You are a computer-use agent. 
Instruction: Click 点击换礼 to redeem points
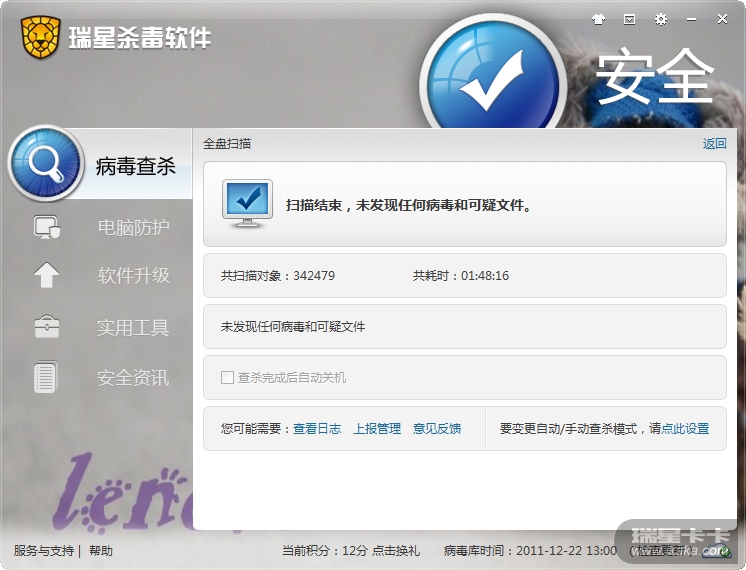[x=396, y=551]
